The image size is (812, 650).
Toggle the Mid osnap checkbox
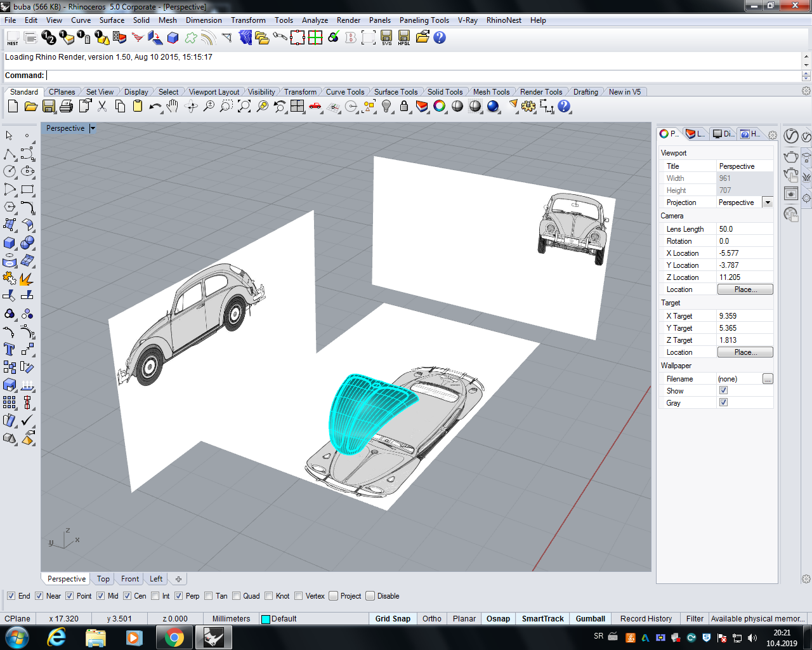click(x=101, y=596)
